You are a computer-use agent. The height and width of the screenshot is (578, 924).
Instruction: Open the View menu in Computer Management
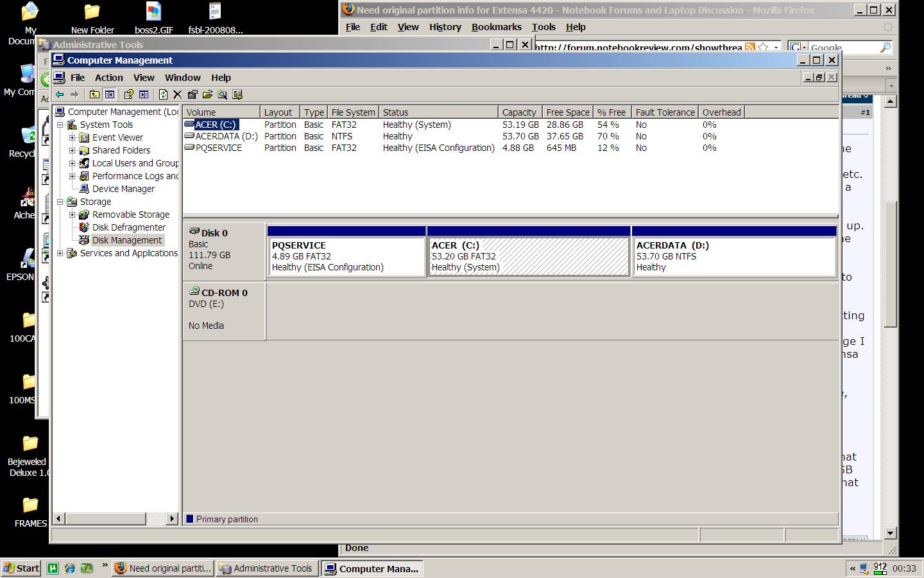(x=144, y=78)
